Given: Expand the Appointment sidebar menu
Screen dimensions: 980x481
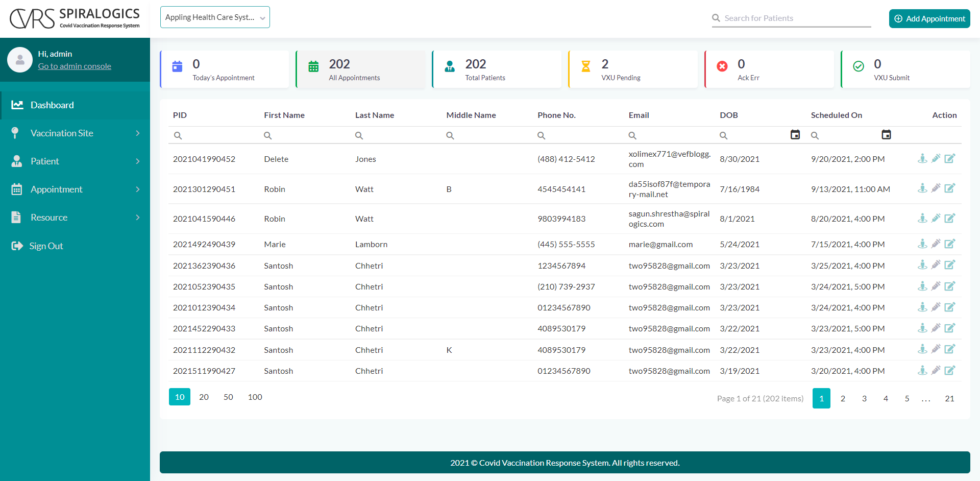Looking at the screenshot, I should pyautogui.click(x=75, y=189).
